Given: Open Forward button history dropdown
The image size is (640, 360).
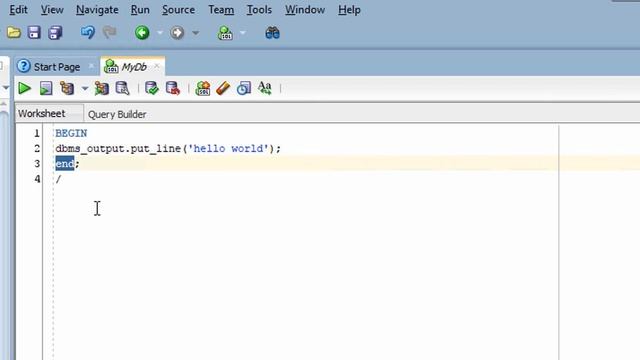Looking at the screenshot, I should coord(196,33).
